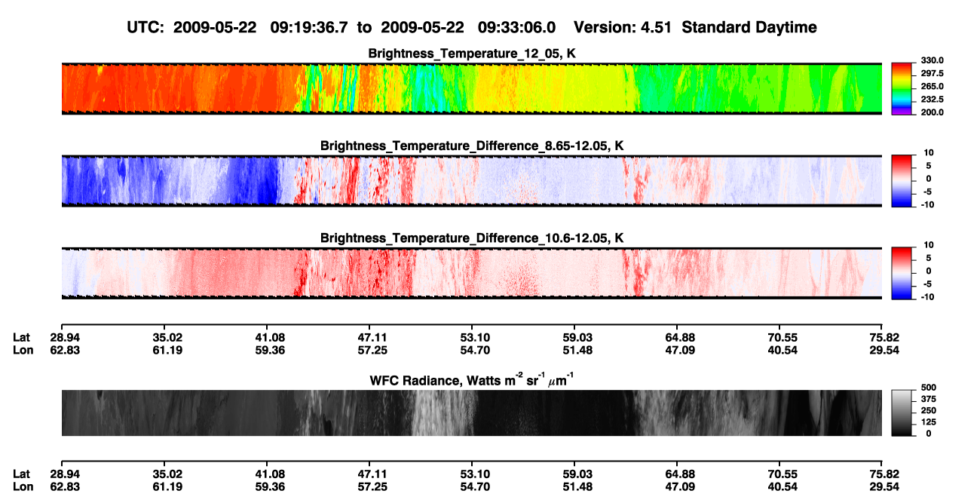Click the -10 label on 8.65-12.05 colorbar
980x503 pixels.
929,204
